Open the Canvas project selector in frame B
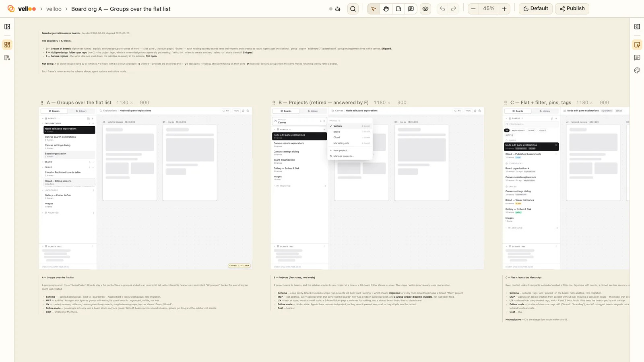Image resolution: width=644 pixels, height=362 pixels. click(x=299, y=121)
